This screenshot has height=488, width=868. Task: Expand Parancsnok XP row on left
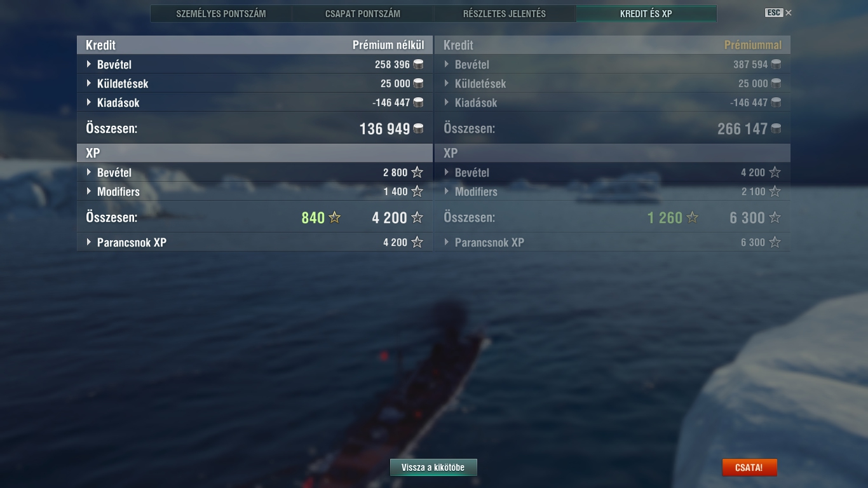coord(255,242)
